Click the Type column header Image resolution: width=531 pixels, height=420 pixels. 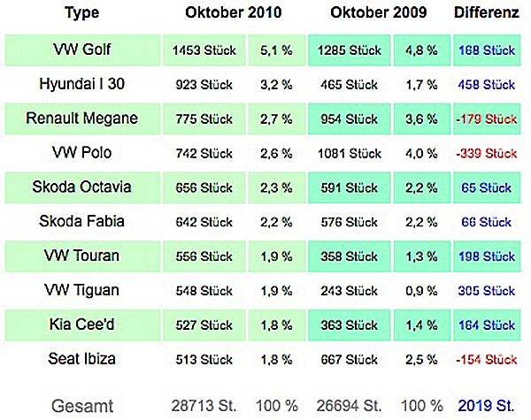point(82,13)
